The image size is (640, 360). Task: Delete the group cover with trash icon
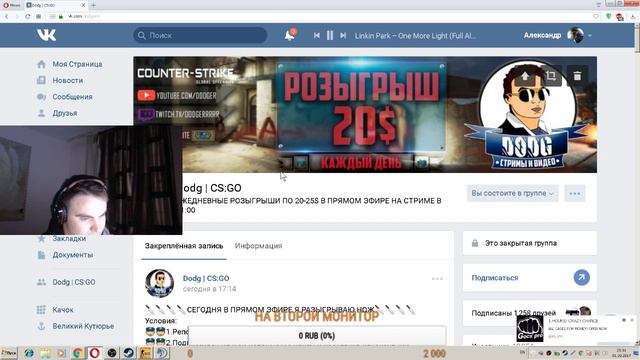[x=577, y=76]
